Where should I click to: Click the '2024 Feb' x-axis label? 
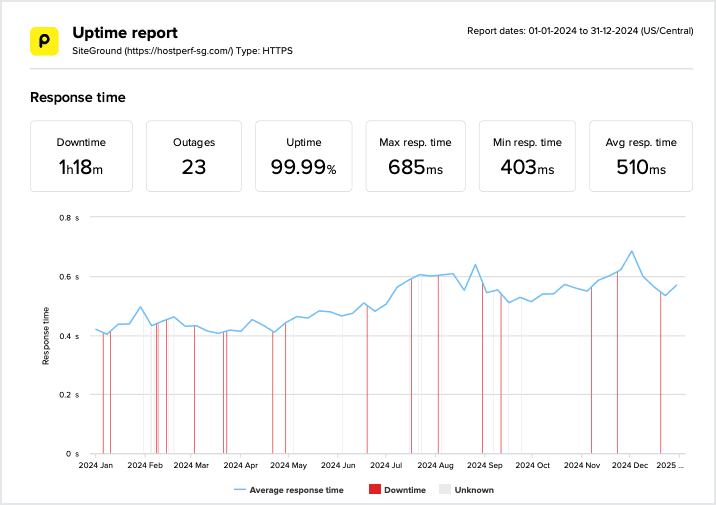[145, 465]
